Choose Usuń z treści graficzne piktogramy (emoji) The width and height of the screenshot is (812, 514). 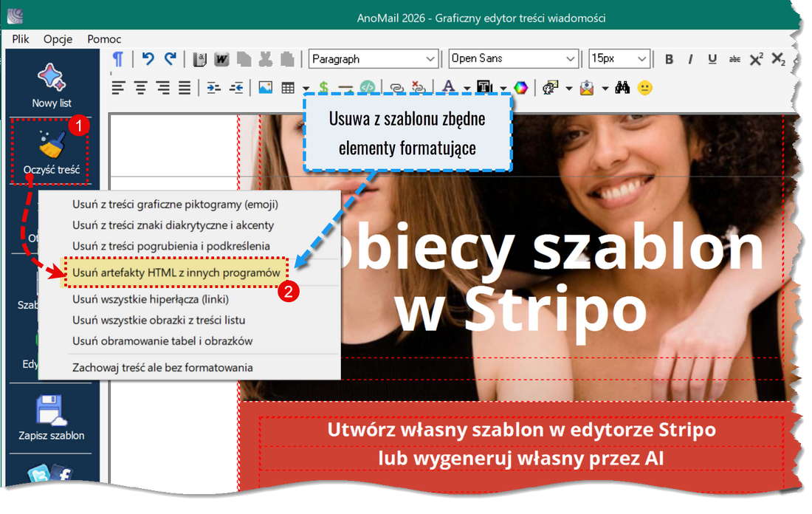[x=175, y=204]
